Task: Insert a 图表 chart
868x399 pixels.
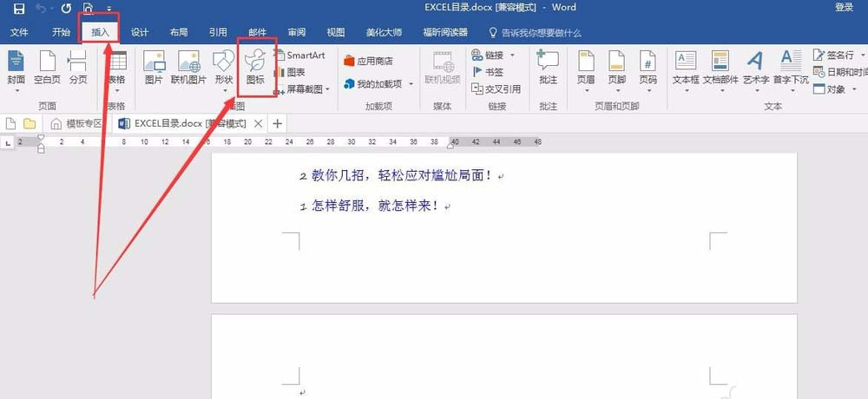Action: [x=290, y=72]
